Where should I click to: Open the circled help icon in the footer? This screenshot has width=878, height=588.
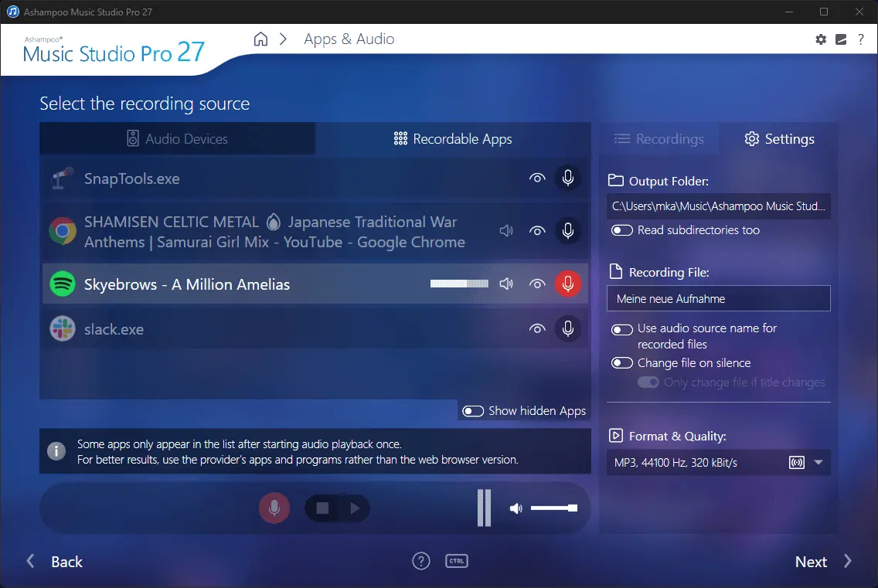(421, 561)
